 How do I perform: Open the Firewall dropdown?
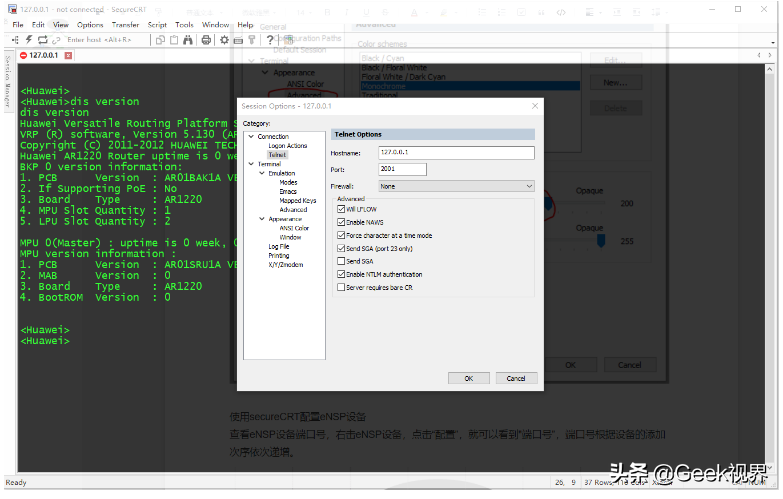click(456, 186)
